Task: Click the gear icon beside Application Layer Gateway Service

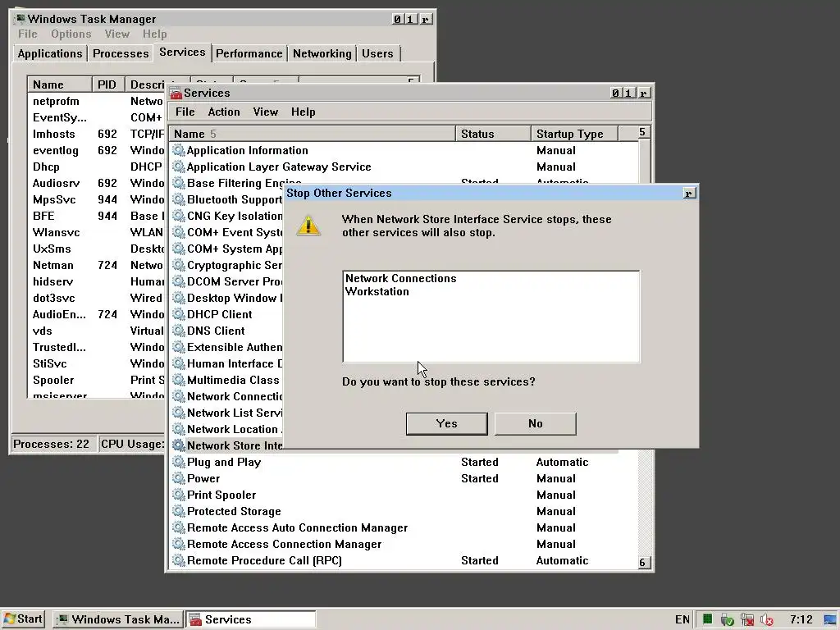Action: coord(178,167)
